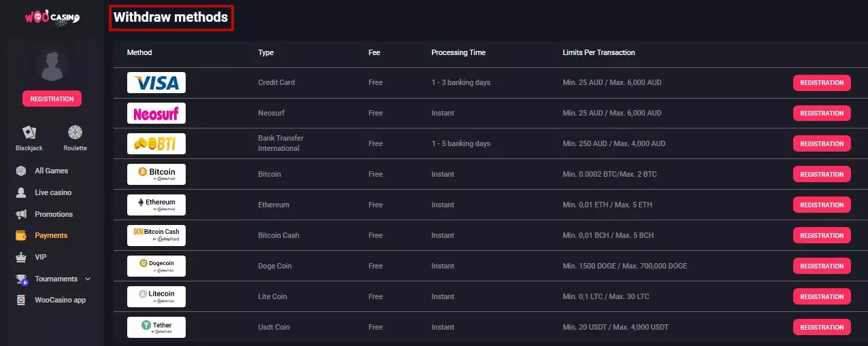Click the Processing Time column header

(x=458, y=52)
